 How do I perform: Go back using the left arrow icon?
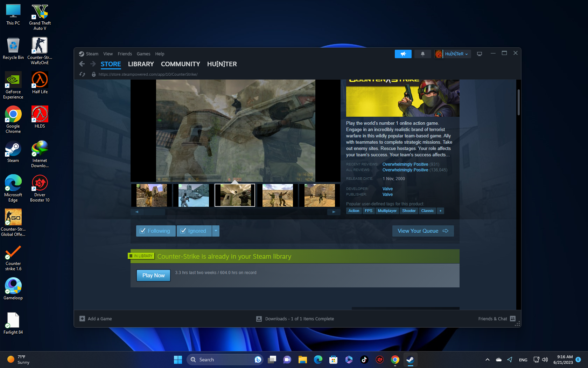[82, 64]
